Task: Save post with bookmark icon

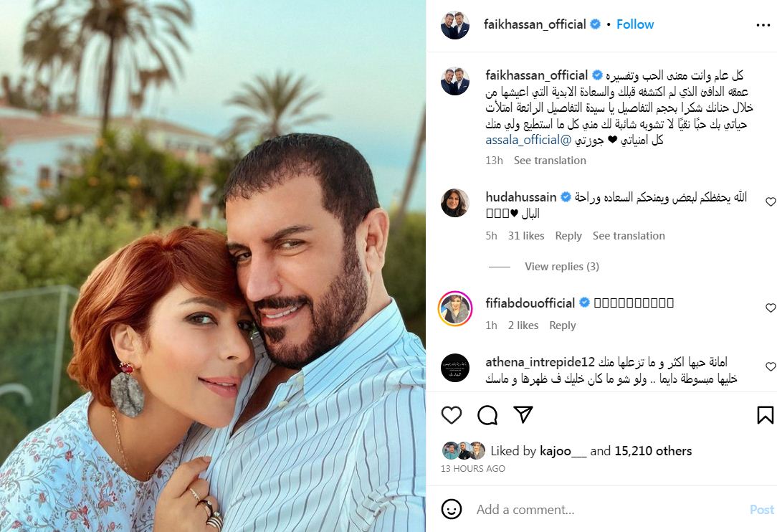Action: (x=765, y=415)
